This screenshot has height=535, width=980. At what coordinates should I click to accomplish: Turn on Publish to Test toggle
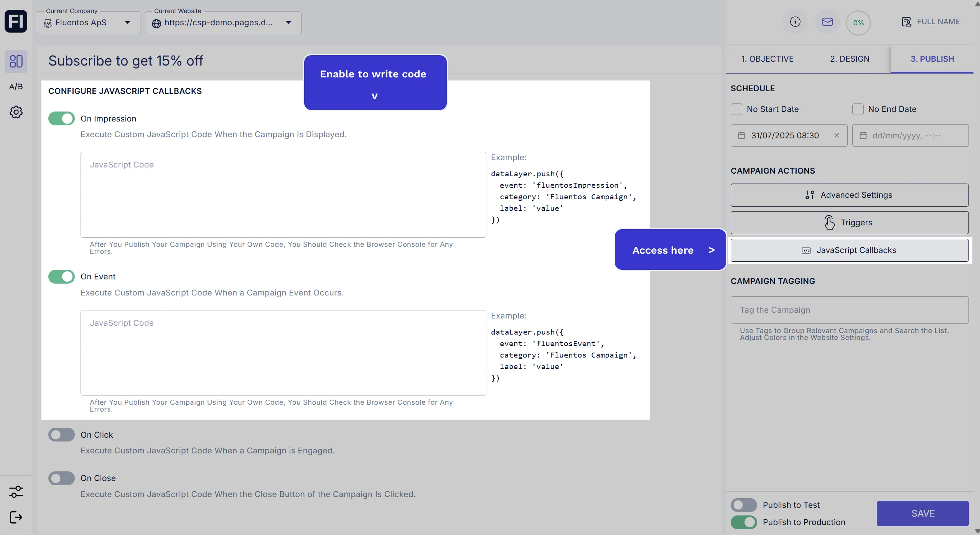[x=744, y=505]
